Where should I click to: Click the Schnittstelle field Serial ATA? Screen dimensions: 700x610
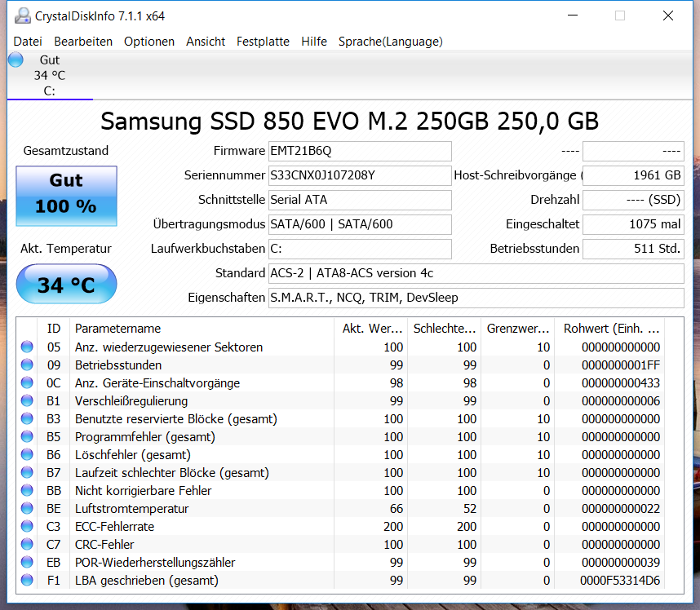click(360, 200)
